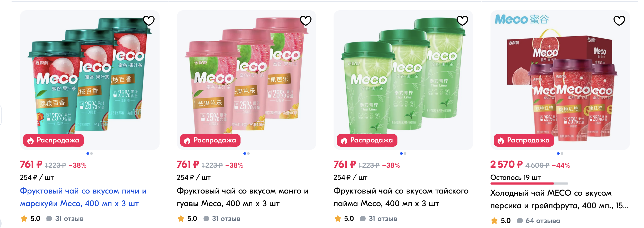Image resolution: width=644 pixels, height=228 pixels.
Task: Favorite the mango guava tea with heart icon
Action: (x=306, y=21)
